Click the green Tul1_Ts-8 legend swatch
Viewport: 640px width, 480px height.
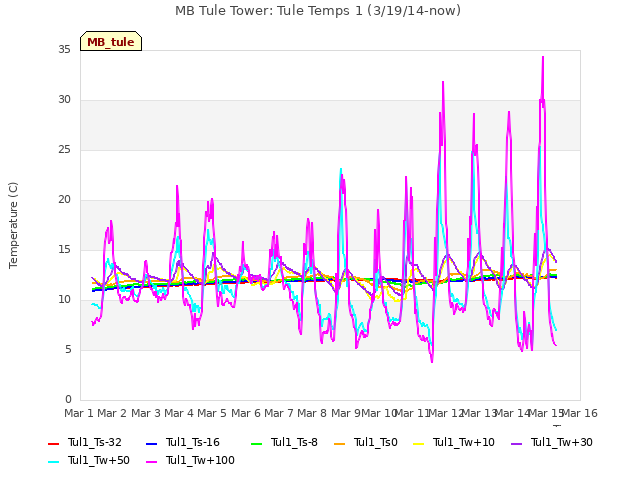[256, 443]
